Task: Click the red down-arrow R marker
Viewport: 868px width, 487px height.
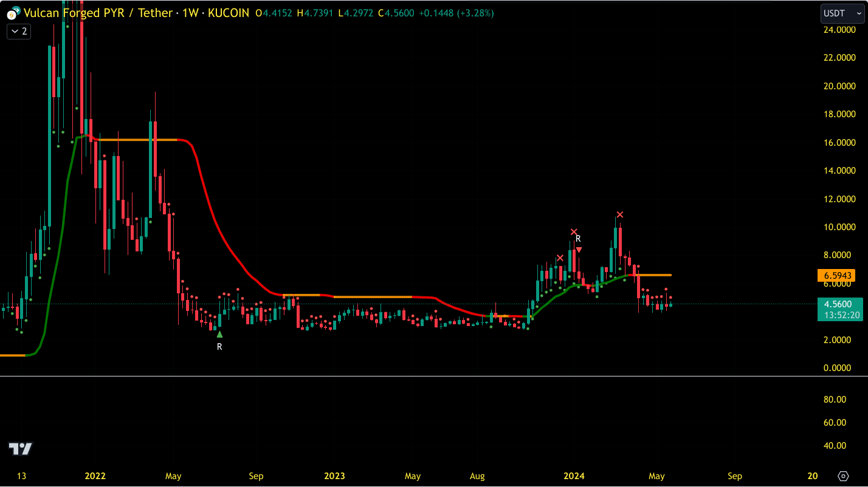Action: click(579, 250)
